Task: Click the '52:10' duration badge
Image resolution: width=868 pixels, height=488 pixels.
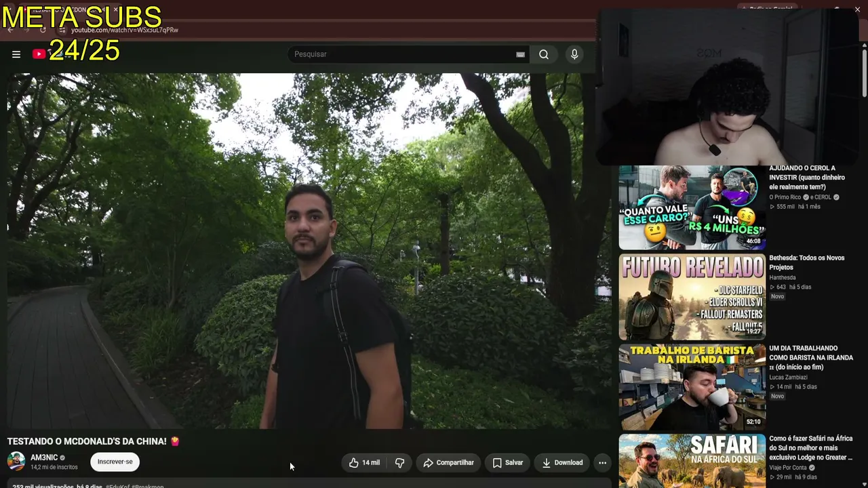Action: 753,422
